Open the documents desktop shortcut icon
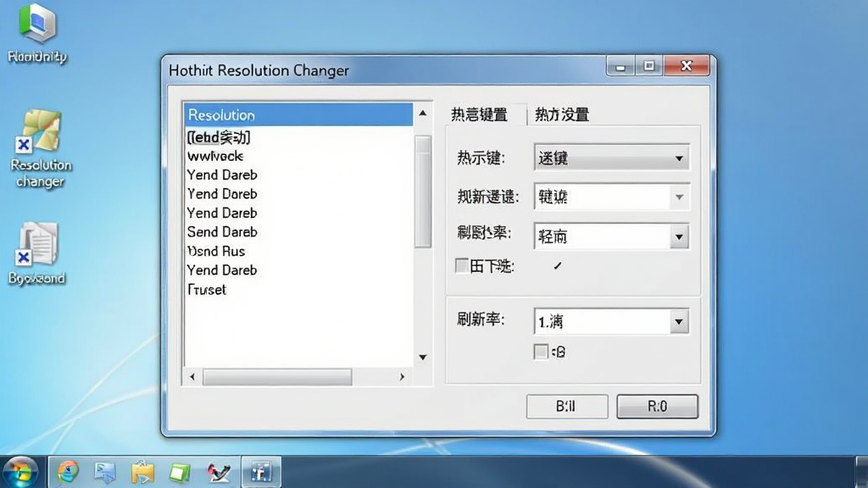 coord(36,253)
